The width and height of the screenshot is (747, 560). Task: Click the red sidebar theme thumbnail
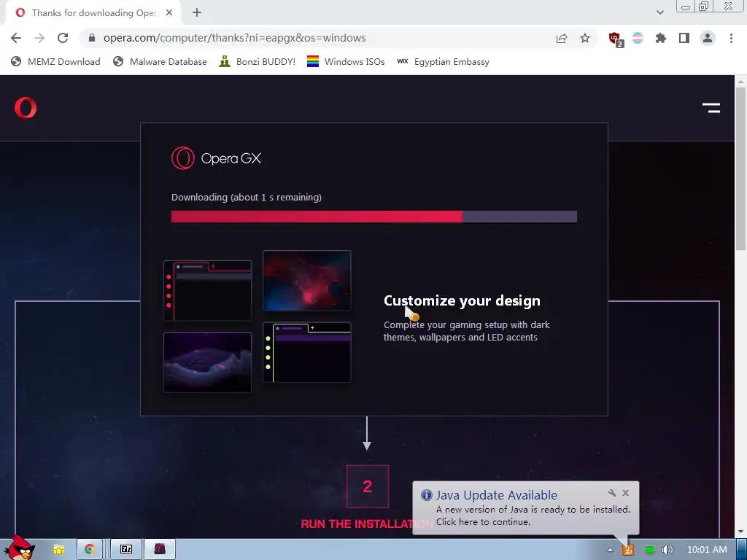[208, 291]
